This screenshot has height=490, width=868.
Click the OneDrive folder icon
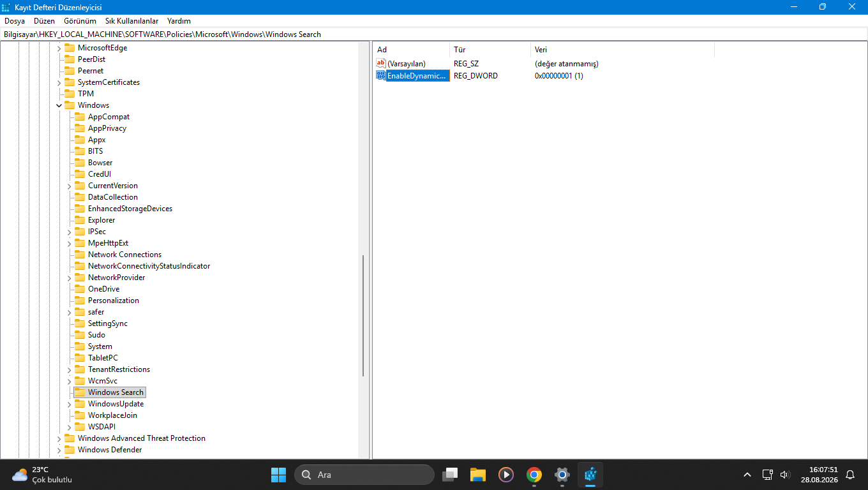point(79,289)
